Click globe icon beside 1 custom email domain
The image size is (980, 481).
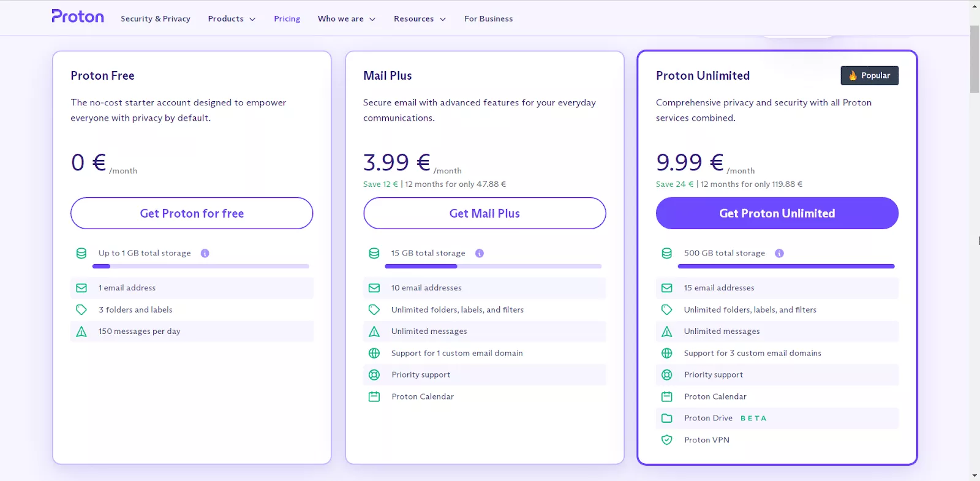pyautogui.click(x=374, y=354)
